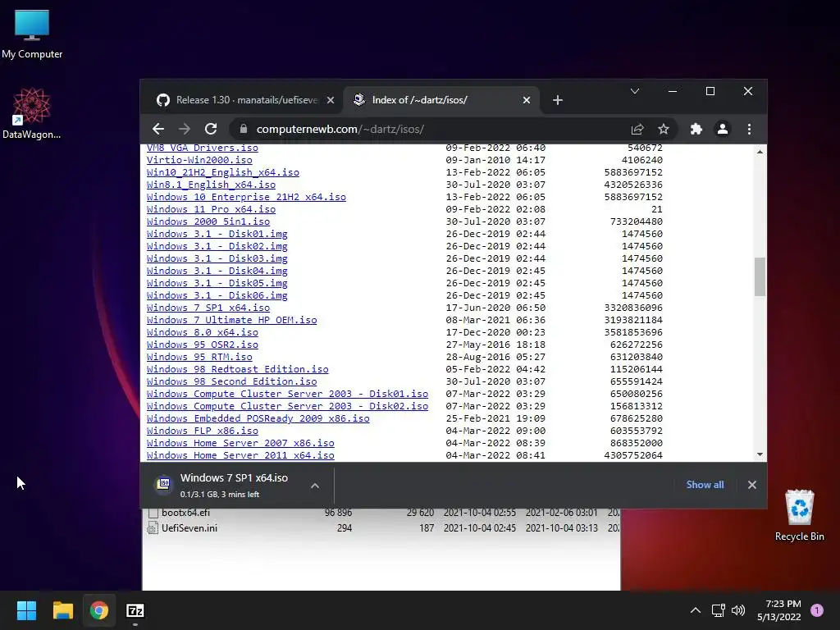Viewport: 840px width, 630px height.
Task: Open the Win8.1_English_x64.iso link
Action: 211,185
